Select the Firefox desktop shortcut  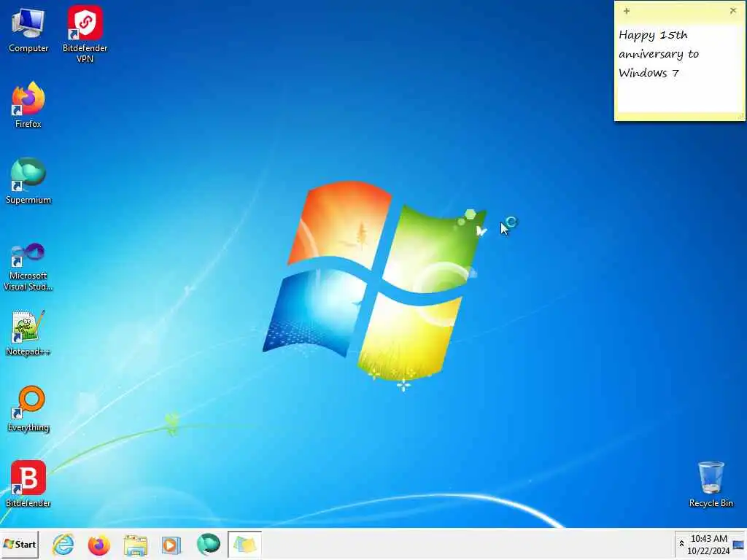click(28, 105)
